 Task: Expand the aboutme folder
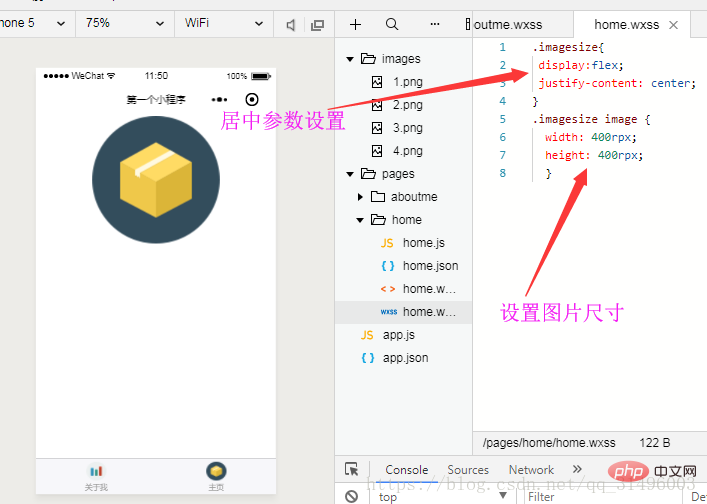(x=360, y=197)
